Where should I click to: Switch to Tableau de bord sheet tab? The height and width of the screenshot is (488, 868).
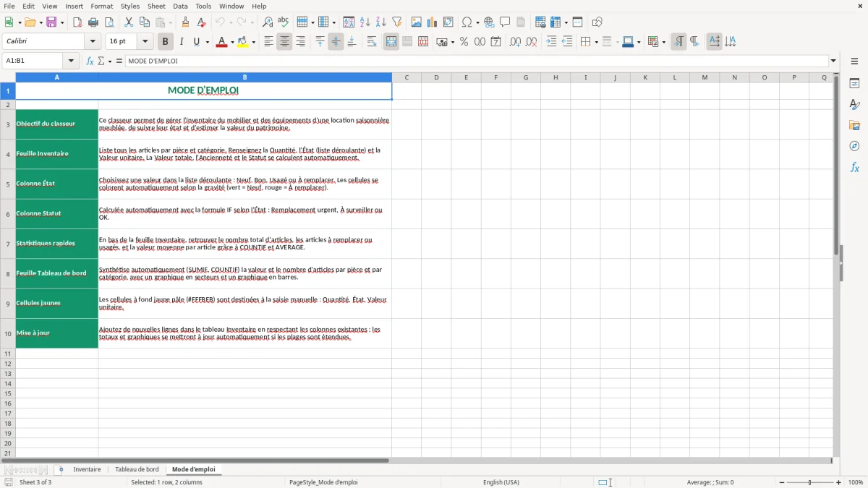coord(137,469)
